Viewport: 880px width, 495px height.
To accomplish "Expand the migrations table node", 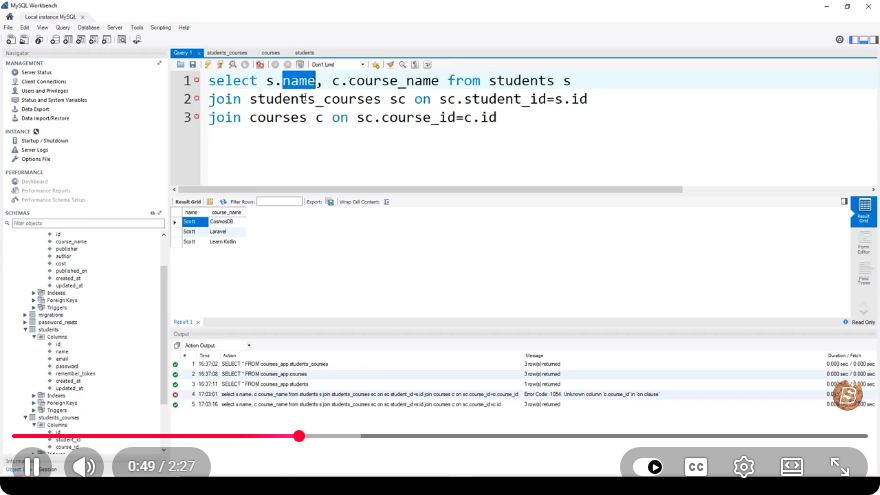I will [x=25, y=315].
